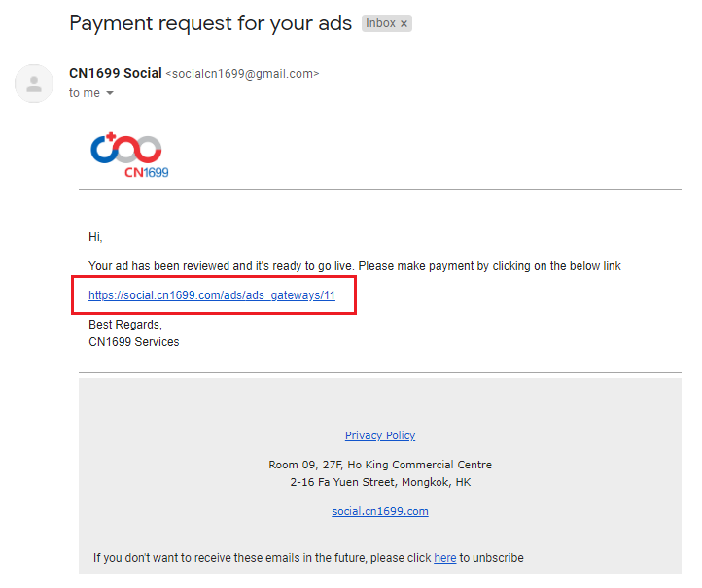Click the socialcn1699@gmail.com sender address
702x588 pixels.
[242, 74]
